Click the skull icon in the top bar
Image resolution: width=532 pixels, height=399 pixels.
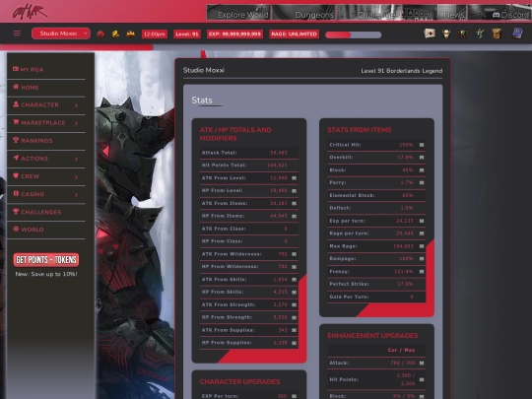[x=446, y=33]
